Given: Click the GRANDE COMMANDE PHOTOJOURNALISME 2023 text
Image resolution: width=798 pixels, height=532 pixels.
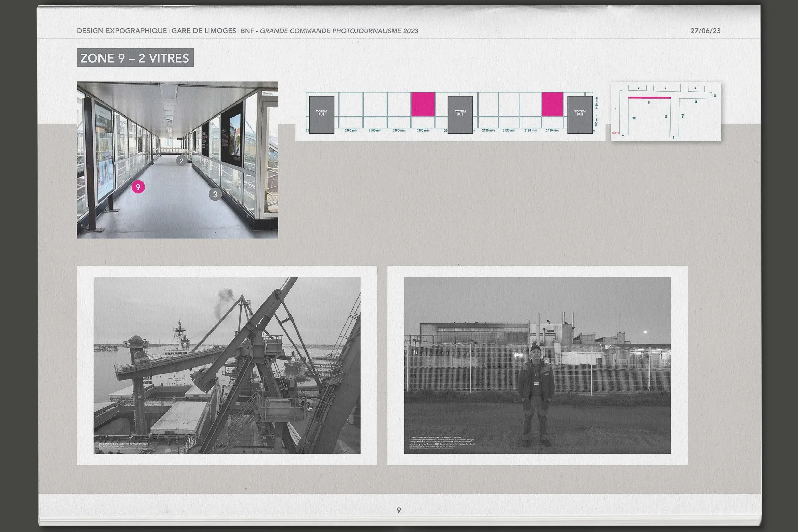Looking at the screenshot, I should tap(339, 31).
